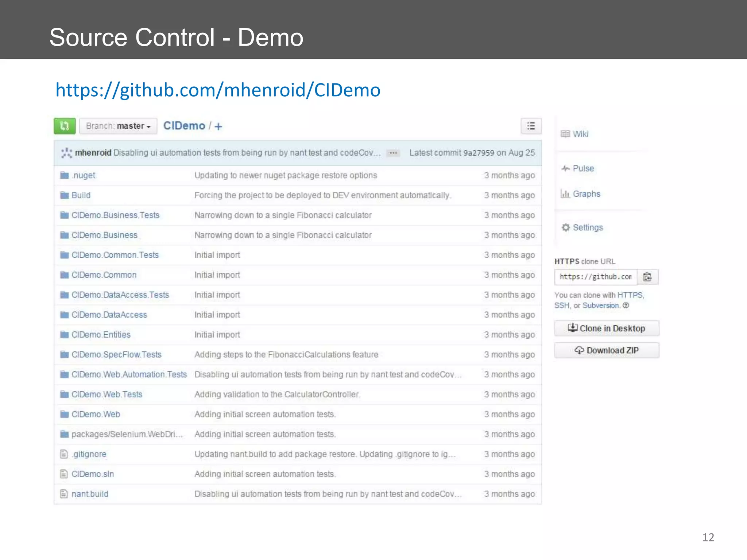Click the CIDemo.SpecFlow.Tests folder icon
This screenshot has width=747, height=560.
[65, 354]
